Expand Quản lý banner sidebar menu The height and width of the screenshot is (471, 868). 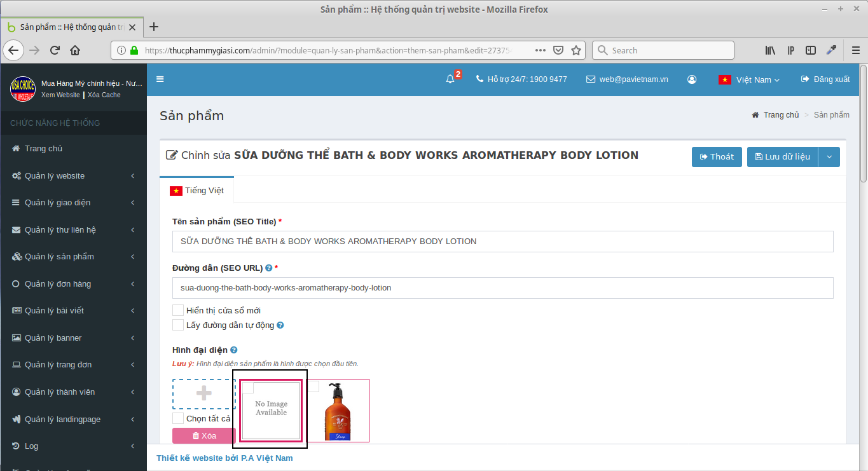coord(73,338)
